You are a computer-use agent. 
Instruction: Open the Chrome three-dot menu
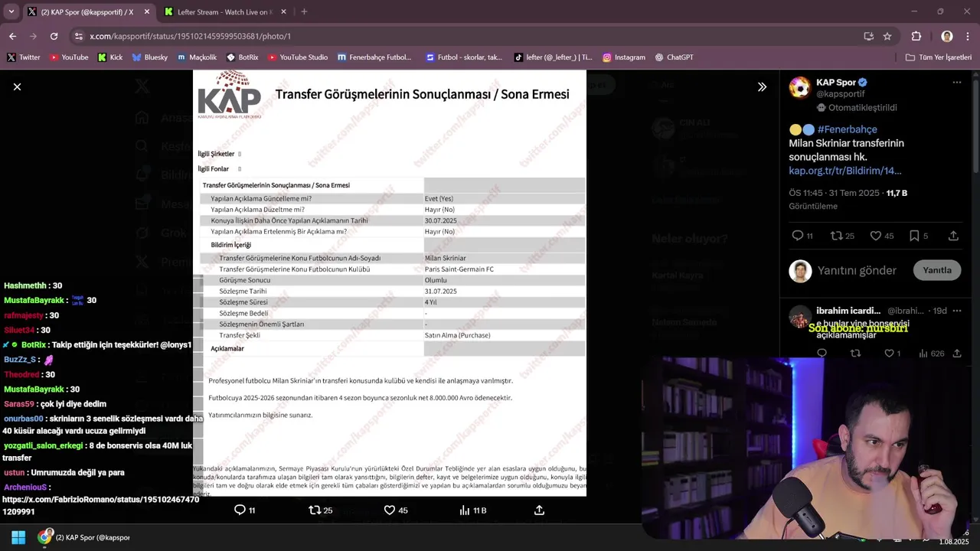[x=969, y=36]
